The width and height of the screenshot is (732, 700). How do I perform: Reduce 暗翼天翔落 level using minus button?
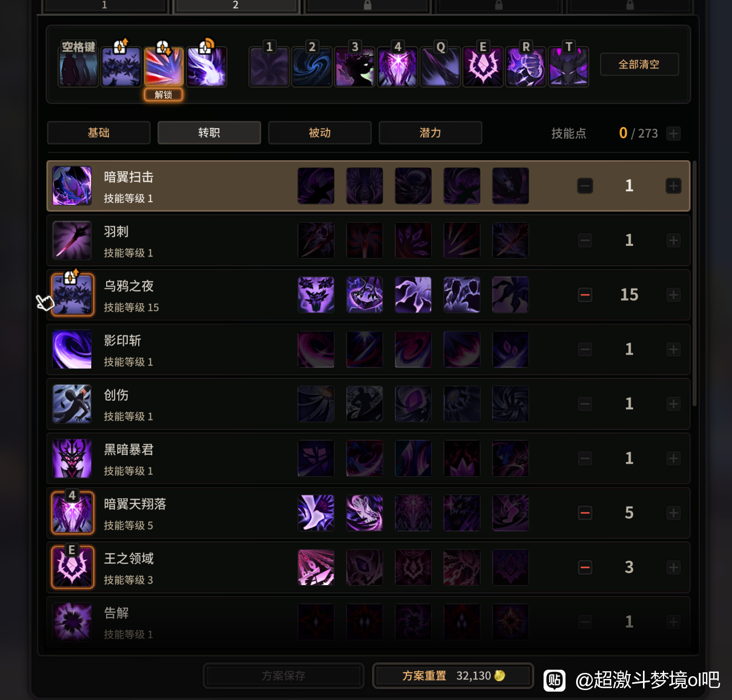pyautogui.click(x=585, y=513)
